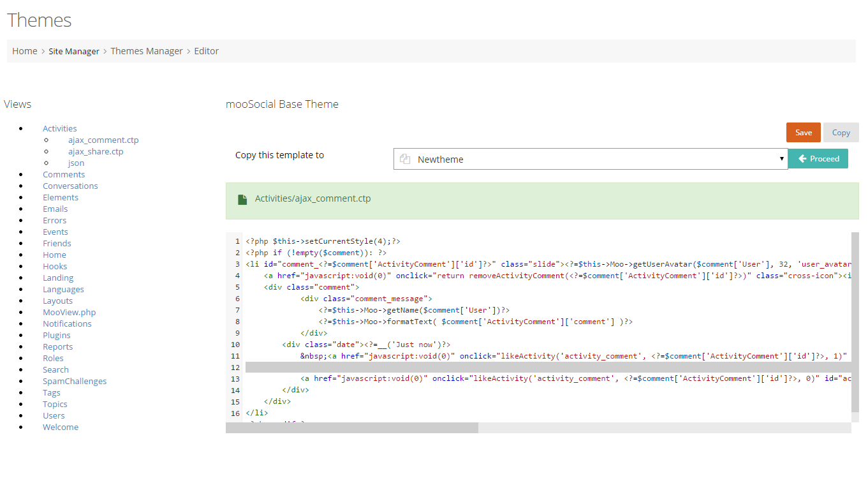Open the ajax_share.ctp view file
The image size is (868, 483).
[96, 151]
